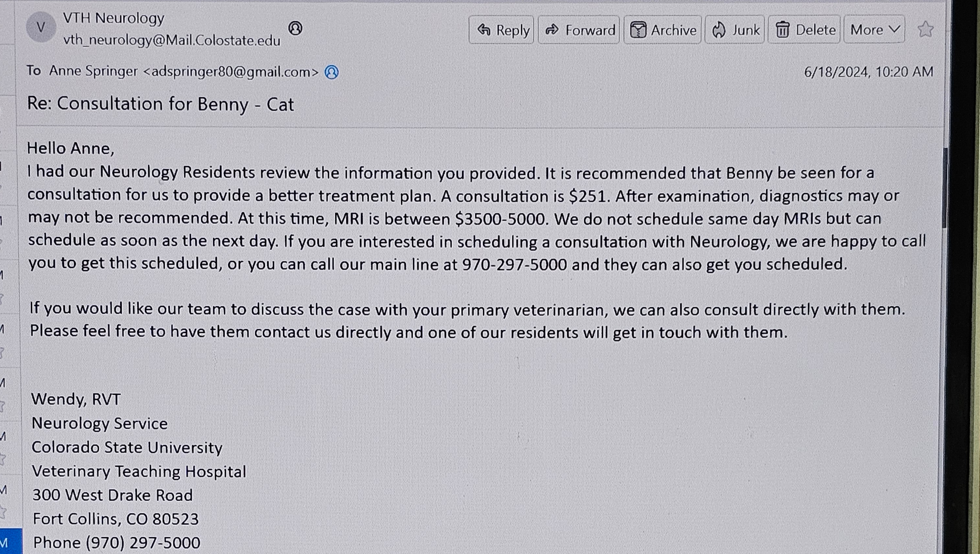The height and width of the screenshot is (554, 980).
Task: Click the sender's contact icon beside the address
Action: point(295,28)
